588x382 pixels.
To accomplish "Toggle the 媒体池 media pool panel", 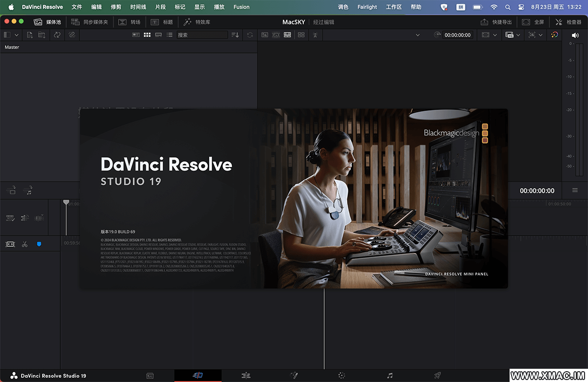I will (48, 22).
